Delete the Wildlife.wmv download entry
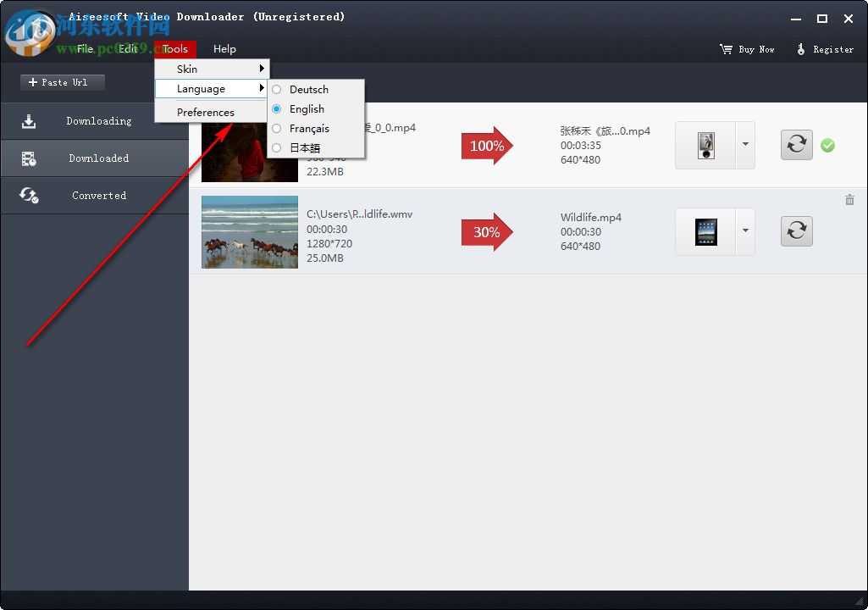This screenshot has height=610, width=868. (x=849, y=200)
